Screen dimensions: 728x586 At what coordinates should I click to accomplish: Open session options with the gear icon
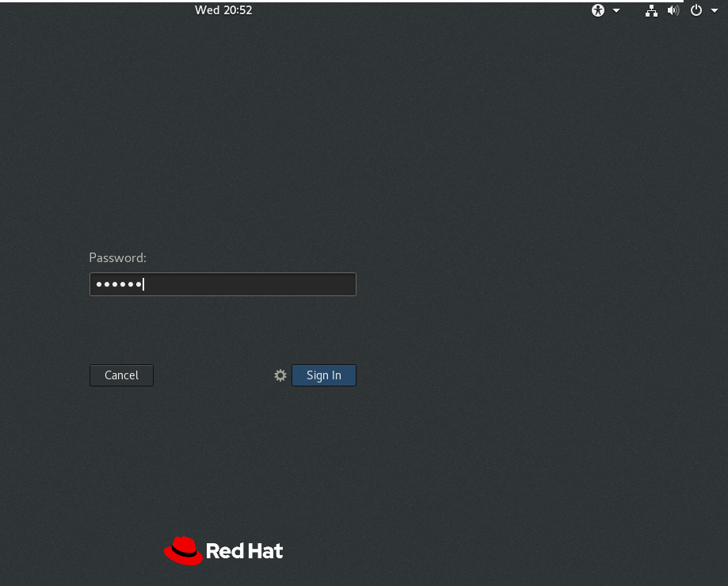pyautogui.click(x=280, y=375)
